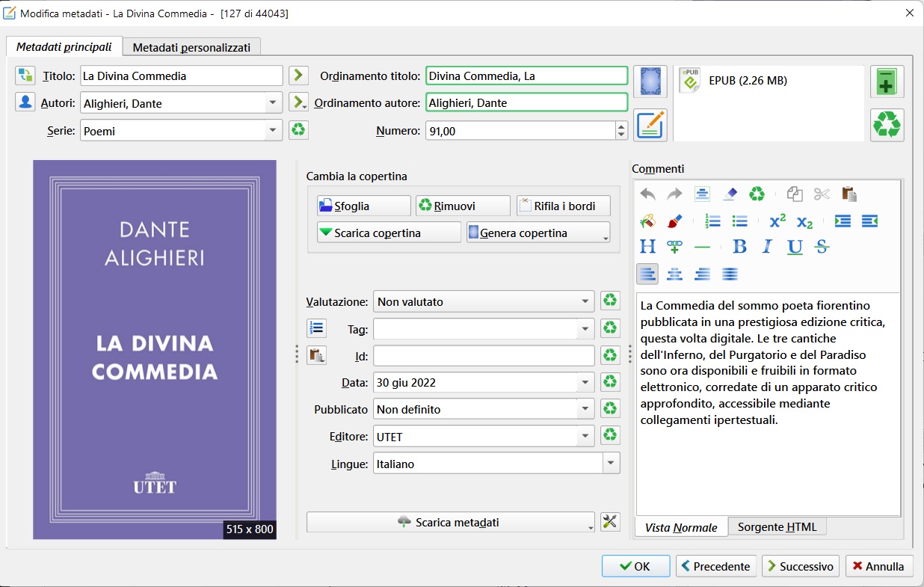924x587 pixels.
Task: Click the paste ISBN icon beside Id
Action: point(316,355)
